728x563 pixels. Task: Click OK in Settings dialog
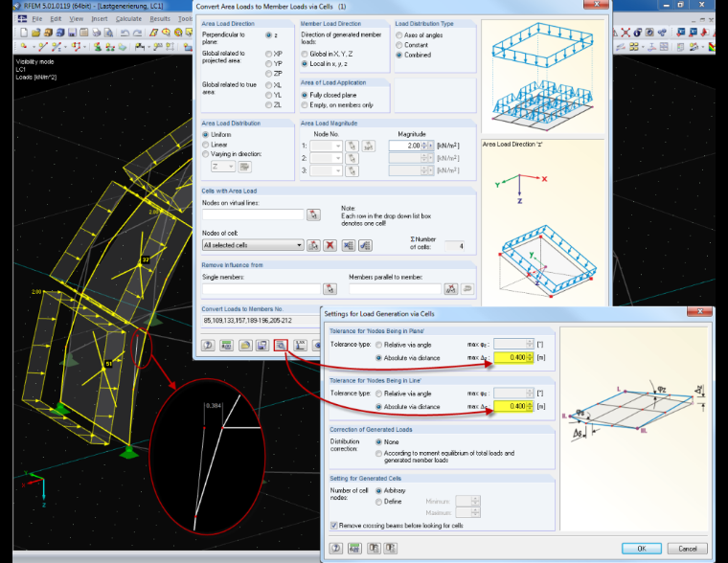click(x=641, y=548)
